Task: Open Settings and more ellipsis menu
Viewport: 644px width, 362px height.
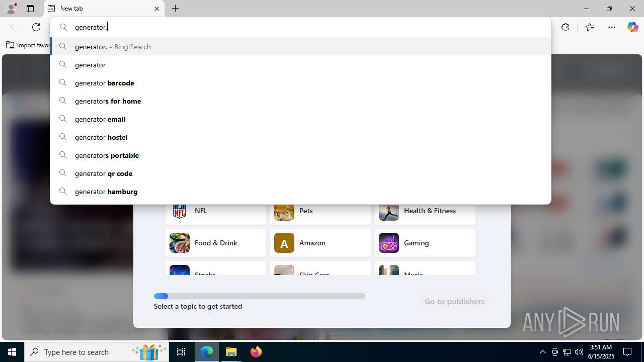Action: 612,27
